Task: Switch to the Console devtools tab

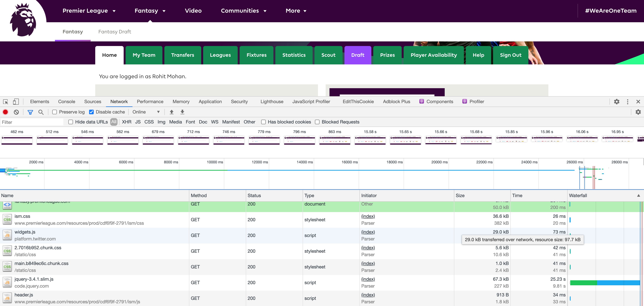Action: click(x=66, y=102)
